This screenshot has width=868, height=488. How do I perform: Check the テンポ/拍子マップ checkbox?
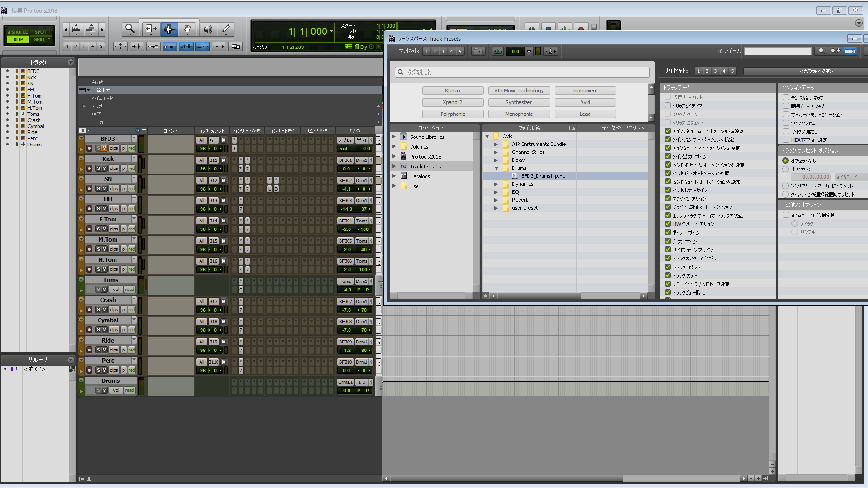coord(786,98)
